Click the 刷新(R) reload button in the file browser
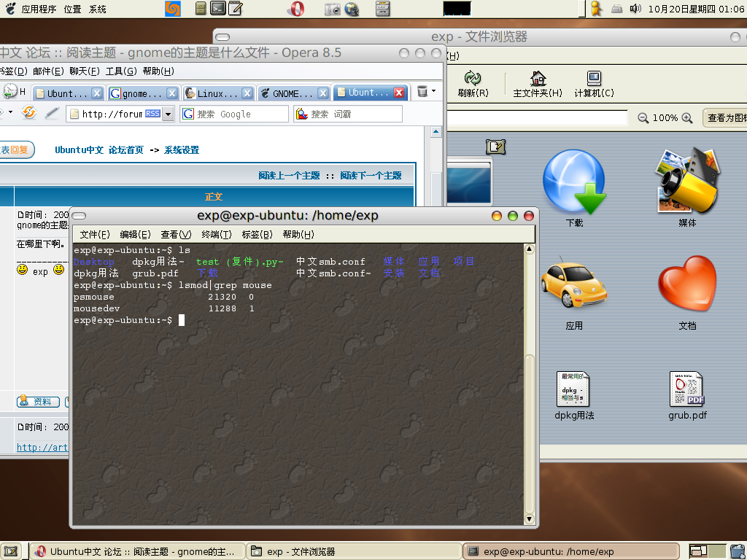This screenshot has height=560, width=747. 473,84
